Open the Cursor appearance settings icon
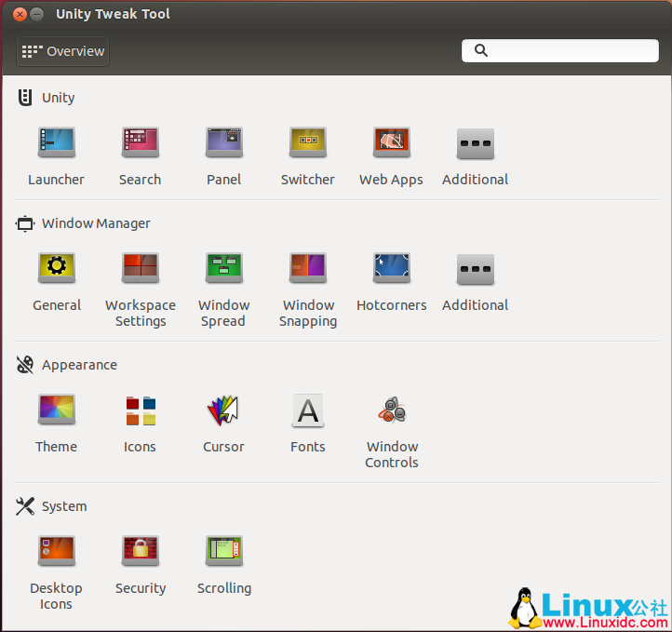This screenshot has height=632, width=672. click(222, 410)
